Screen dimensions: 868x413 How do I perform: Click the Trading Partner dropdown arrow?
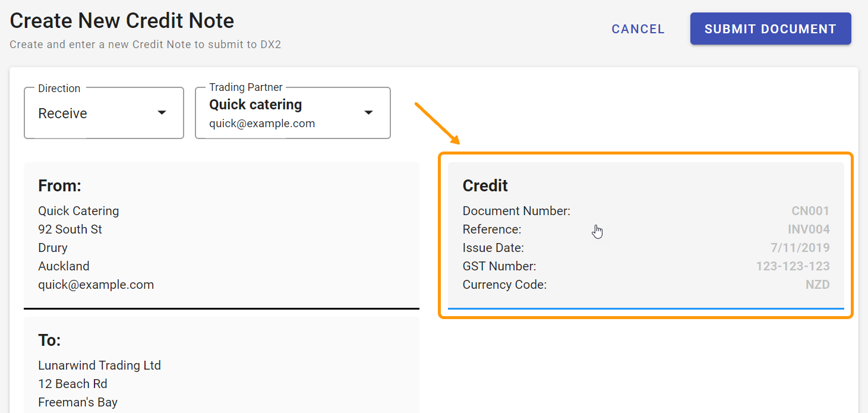tap(369, 112)
